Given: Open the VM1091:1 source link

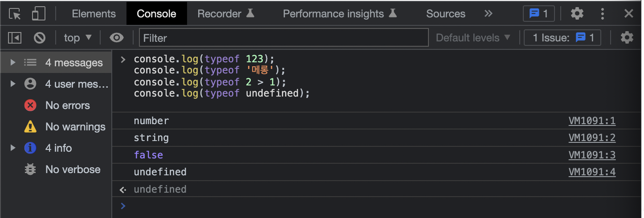Looking at the screenshot, I should (592, 121).
